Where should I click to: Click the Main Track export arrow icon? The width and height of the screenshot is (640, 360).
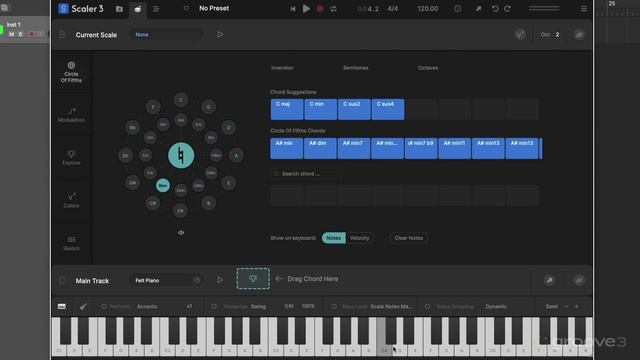(x=549, y=280)
